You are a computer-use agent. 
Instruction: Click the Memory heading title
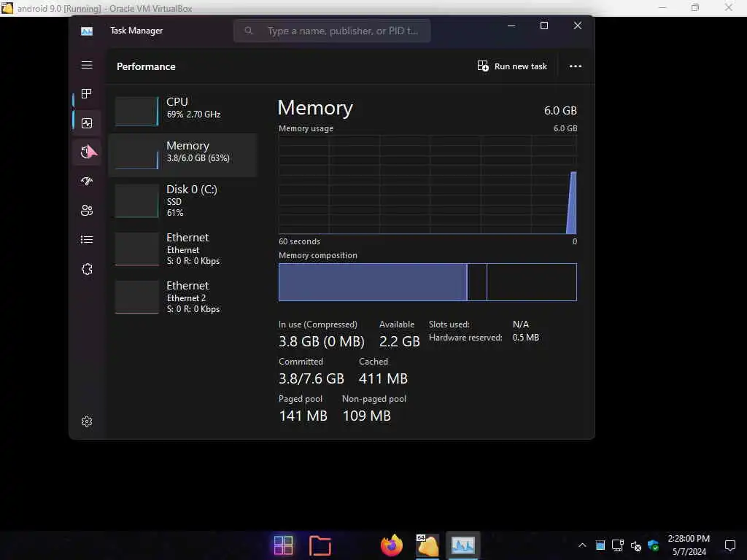coord(315,108)
